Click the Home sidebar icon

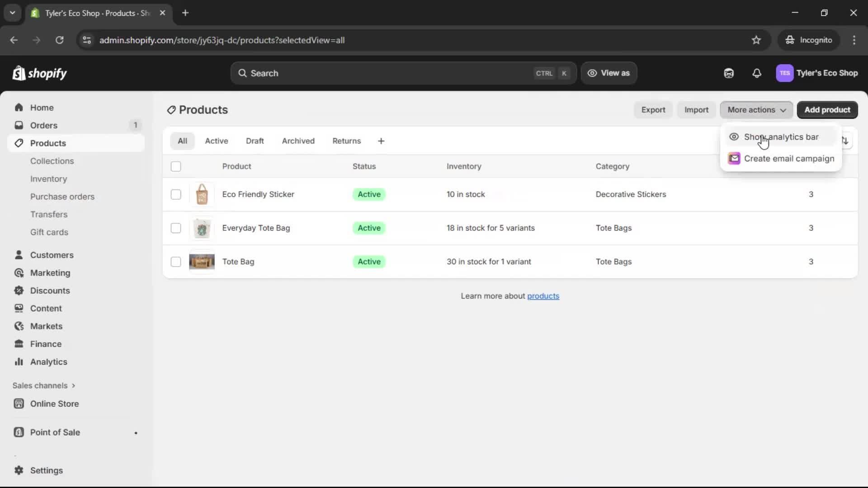coord(19,108)
